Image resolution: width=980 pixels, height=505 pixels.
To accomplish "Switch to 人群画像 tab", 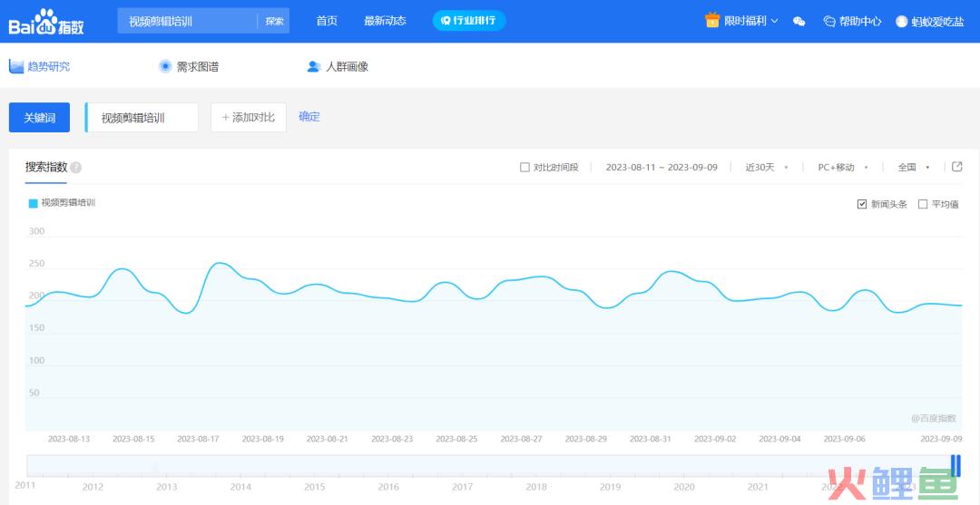I will [347, 66].
